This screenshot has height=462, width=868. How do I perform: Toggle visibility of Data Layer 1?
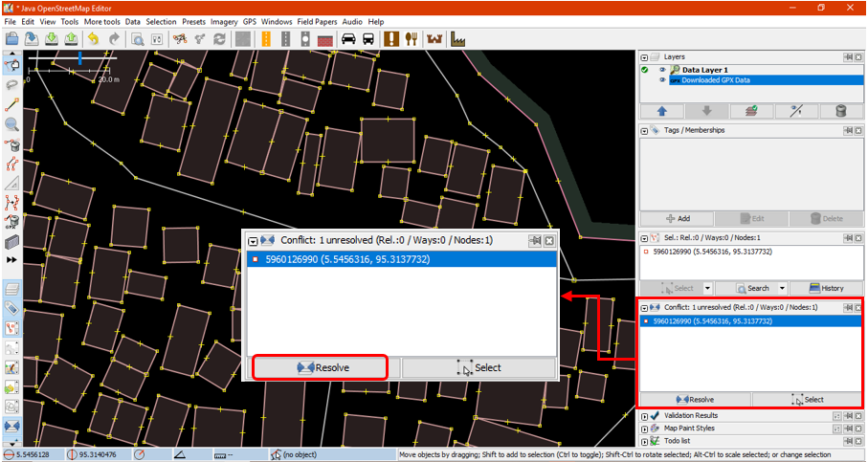(662, 70)
